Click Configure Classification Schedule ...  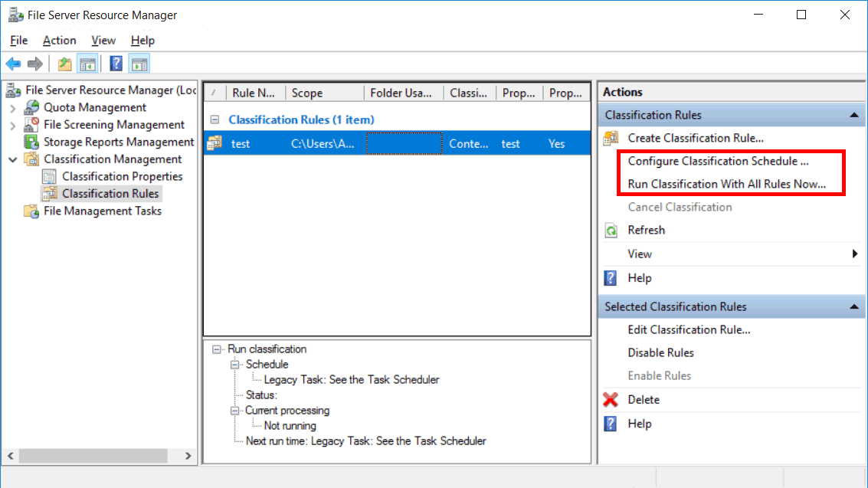pyautogui.click(x=718, y=161)
